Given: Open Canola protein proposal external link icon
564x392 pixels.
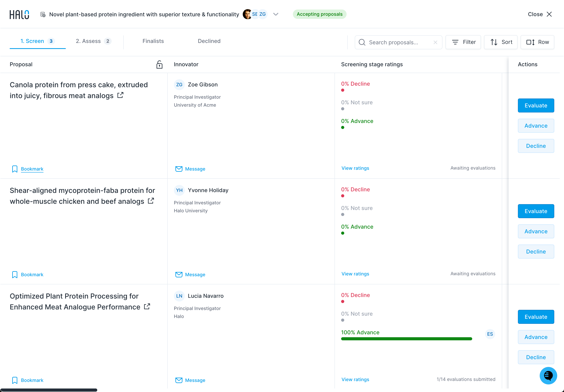Looking at the screenshot, I should (x=120, y=95).
